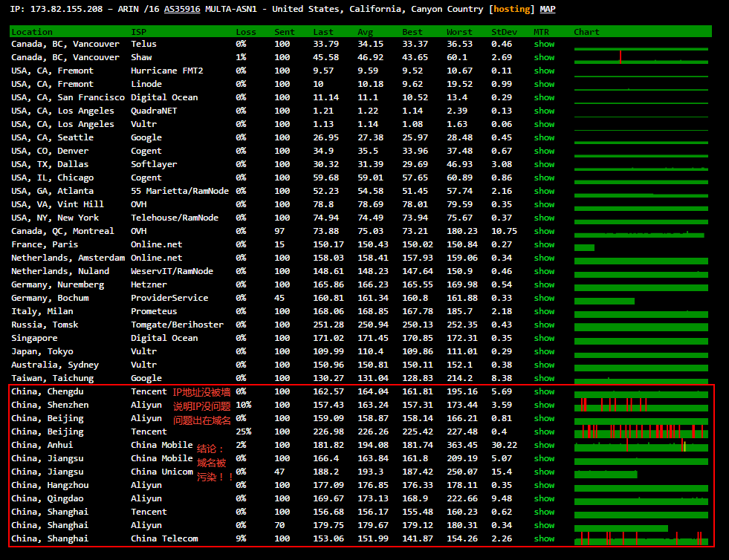This screenshot has height=560, width=729.
Task: Show MTR for Jiangsu China Unicom row
Action: 544,472
